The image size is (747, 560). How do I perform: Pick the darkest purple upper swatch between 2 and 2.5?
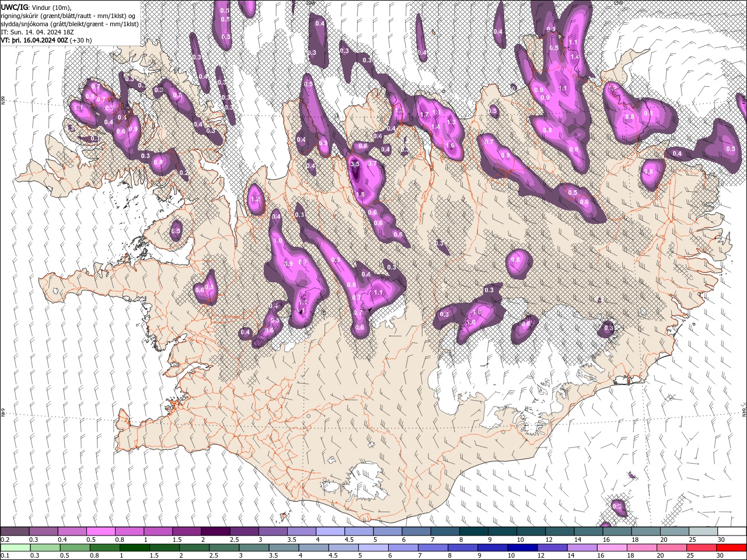coord(215,531)
